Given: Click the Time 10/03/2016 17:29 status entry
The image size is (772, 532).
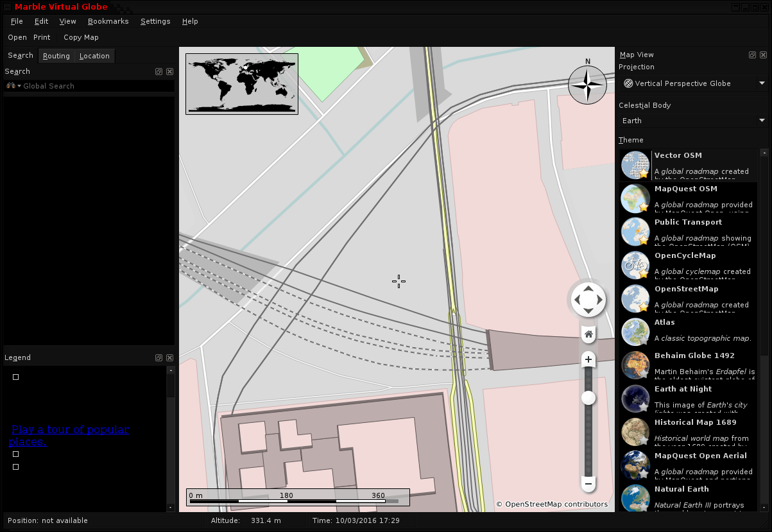Looking at the screenshot, I should pyautogui.click(x=356, y=520).
